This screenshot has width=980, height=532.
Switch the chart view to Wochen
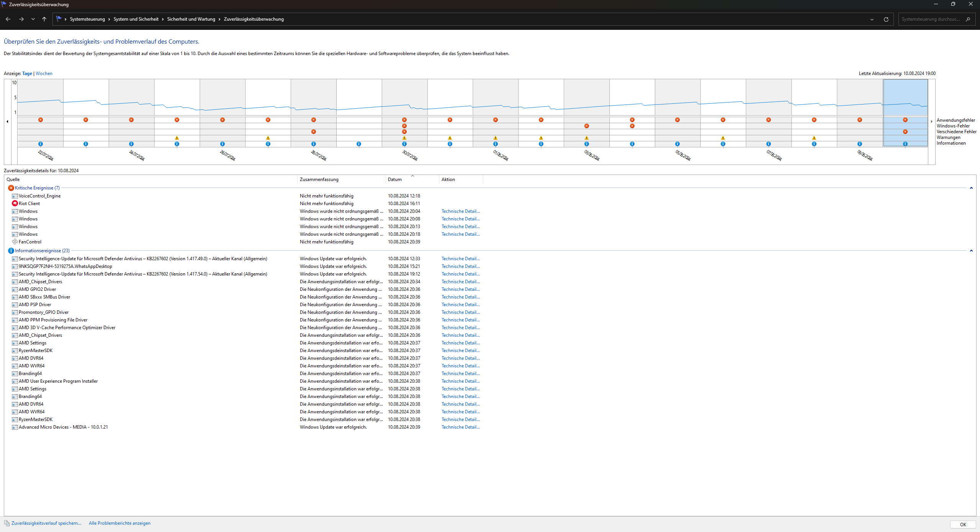(44, 73)
